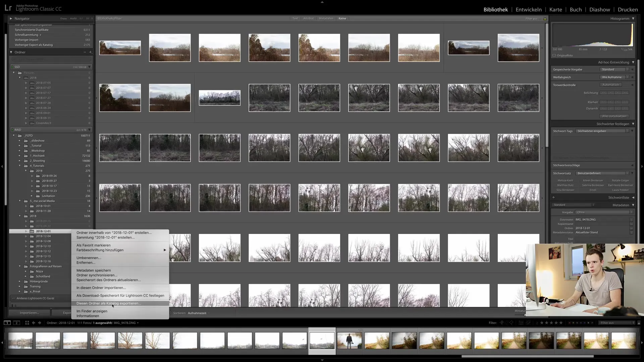Open Gespeicherte Vorgabe Standard dropdown

(x=614, y=69)
